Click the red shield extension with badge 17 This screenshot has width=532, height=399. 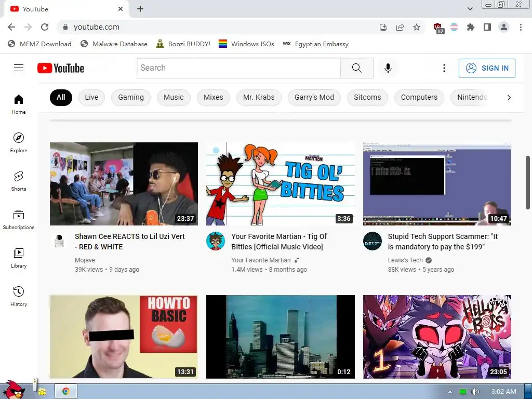(x=438, y=28)
